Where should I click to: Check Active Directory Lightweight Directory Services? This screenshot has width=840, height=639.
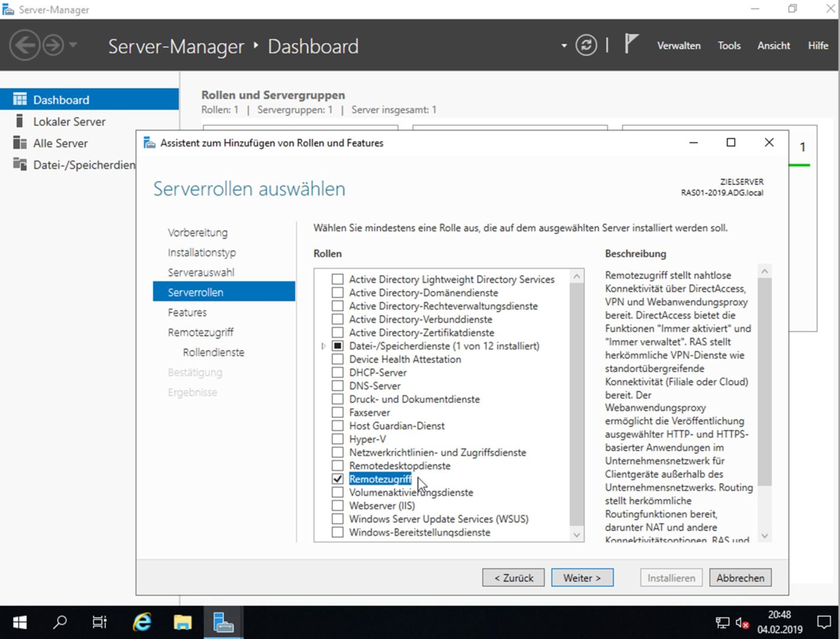pyautogui.click(x=337, y=279)
